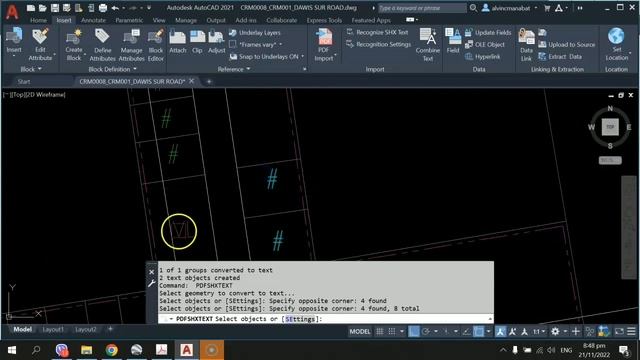Viewport: 640px width, 360px height.
Task: Switch to the Home ribbon tab
Action: pyautogui.click(x=38, y=20)
